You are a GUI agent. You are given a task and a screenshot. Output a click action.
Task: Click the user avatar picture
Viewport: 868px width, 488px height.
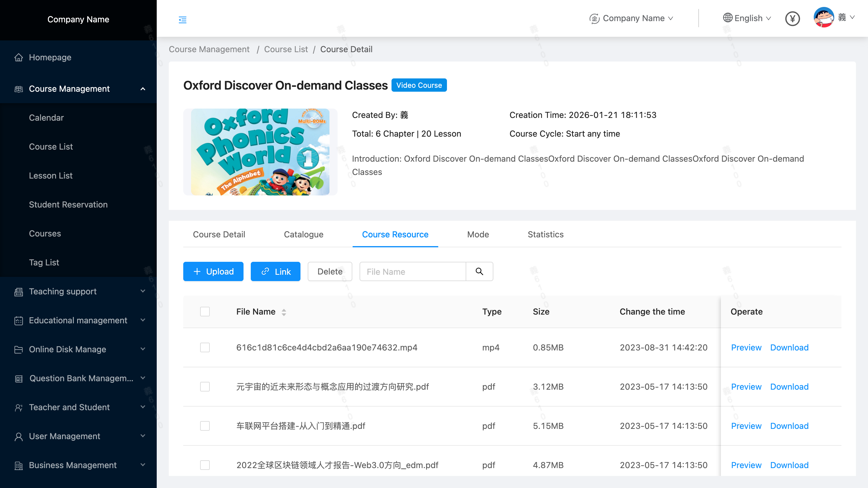click(823, 17)
